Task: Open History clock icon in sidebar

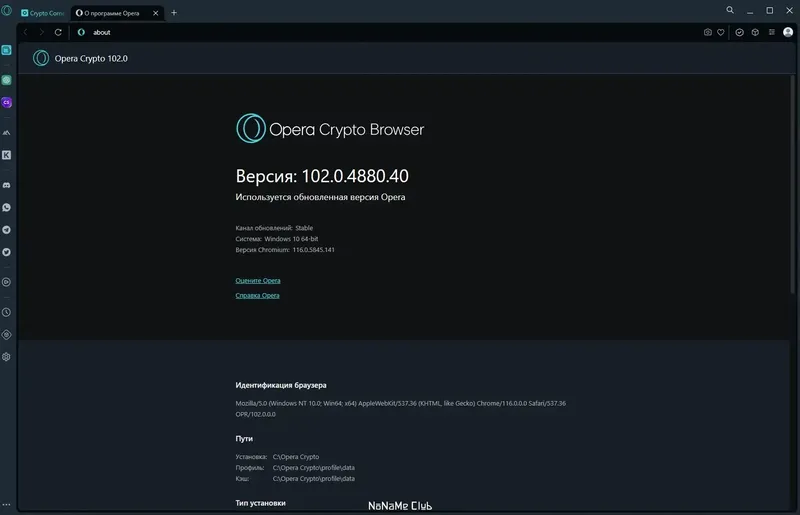Action: pyautogui.click(x=7, y=312)
